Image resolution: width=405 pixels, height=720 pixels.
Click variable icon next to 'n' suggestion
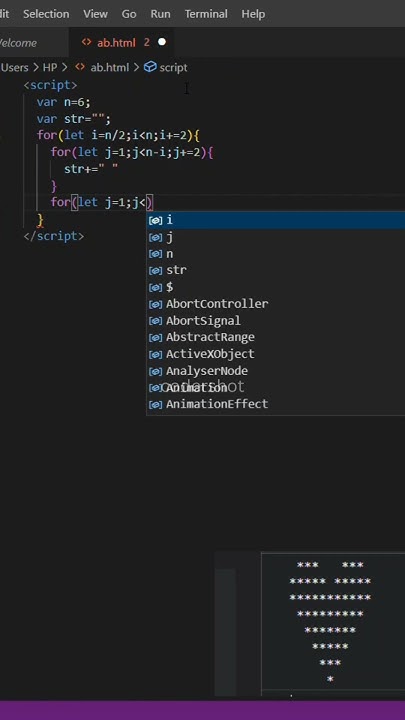click(x=156, y=254)
